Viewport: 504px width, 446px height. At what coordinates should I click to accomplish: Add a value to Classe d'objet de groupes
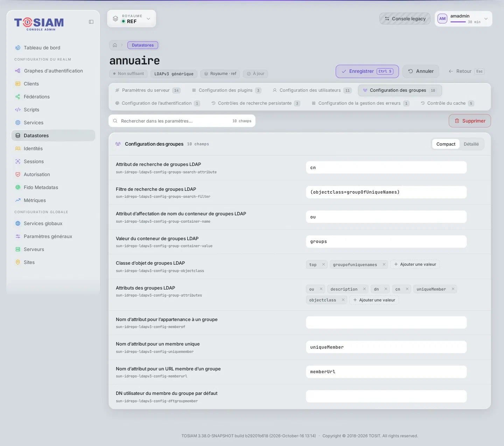[x=415, y=265]
